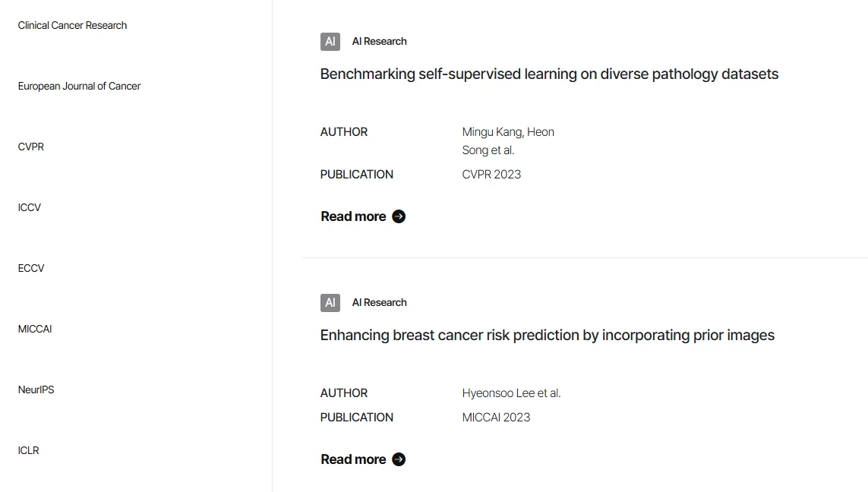
Task: Click the AI Research label above the breast cancer paper
Action: tap(379, 303)
